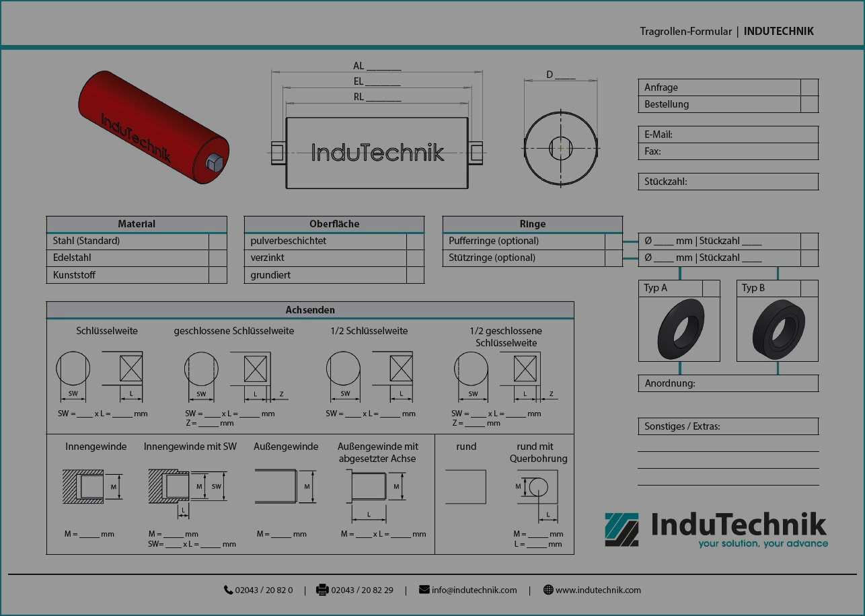This screenshot has width=865, height=616.
Task: Tick the Stahl (Standard) material box
Action: (x=217, y=241)
